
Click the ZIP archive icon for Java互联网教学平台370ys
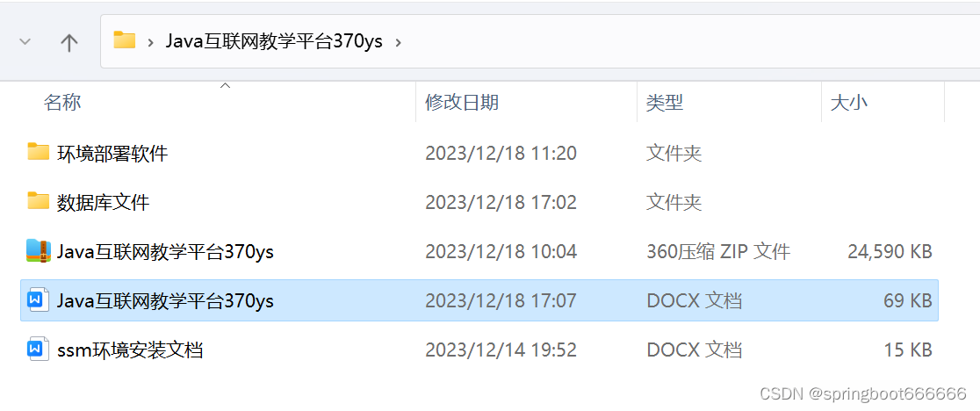38,250
